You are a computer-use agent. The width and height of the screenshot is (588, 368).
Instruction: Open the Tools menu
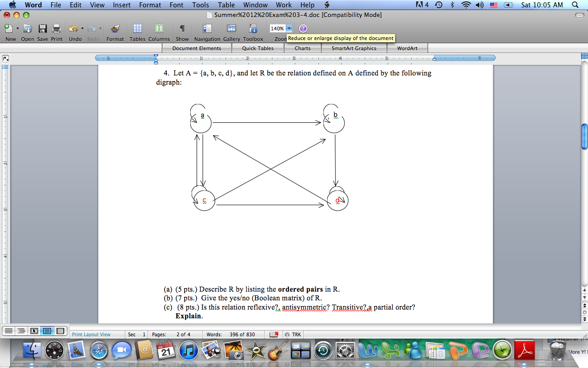pyautogui.click(x=200, y=5)
